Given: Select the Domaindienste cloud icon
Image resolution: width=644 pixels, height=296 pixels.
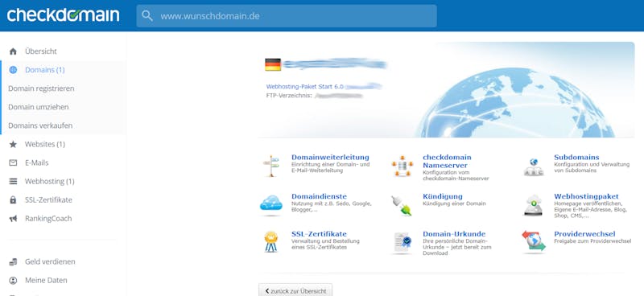Looking at the screenshot, I should (271, 204).
